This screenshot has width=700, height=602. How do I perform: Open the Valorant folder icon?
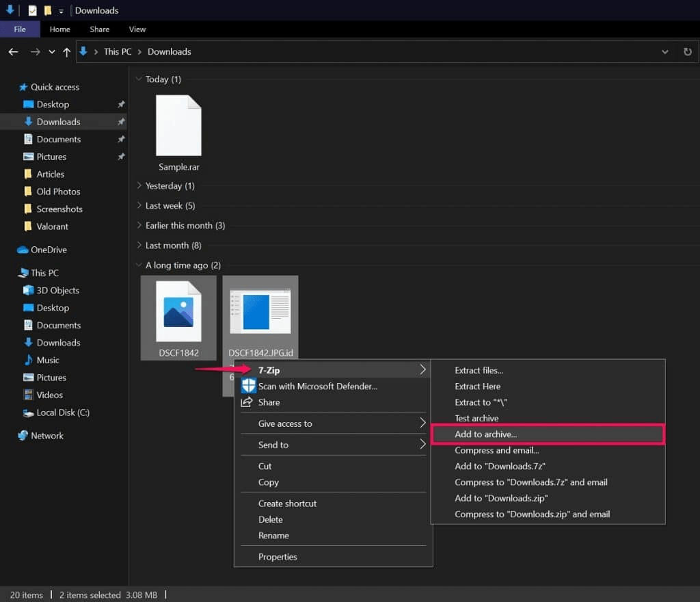pyautogui.click(x=28, y=226)
